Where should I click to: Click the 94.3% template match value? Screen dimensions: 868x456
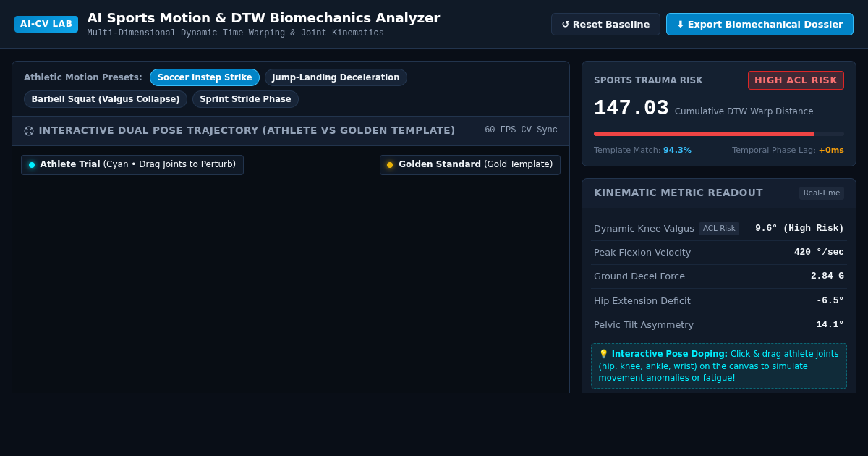pyautogui.click(x=677, y=151)
